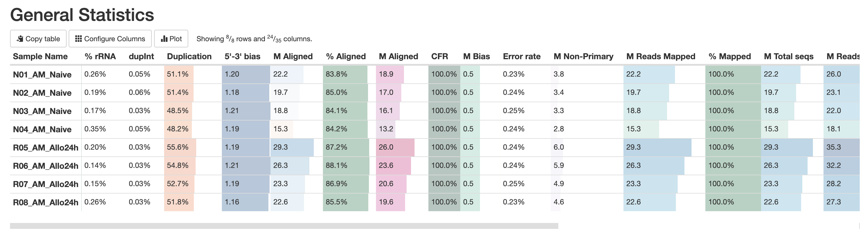Viewport: 868px width, 238px height.
Task: Open Configure Columns dialog via its label
Action: click(115, 39)
